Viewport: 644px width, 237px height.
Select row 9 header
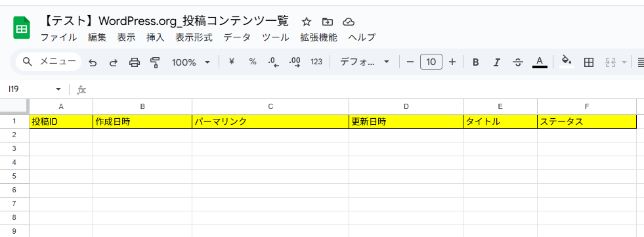pos(14,231)
